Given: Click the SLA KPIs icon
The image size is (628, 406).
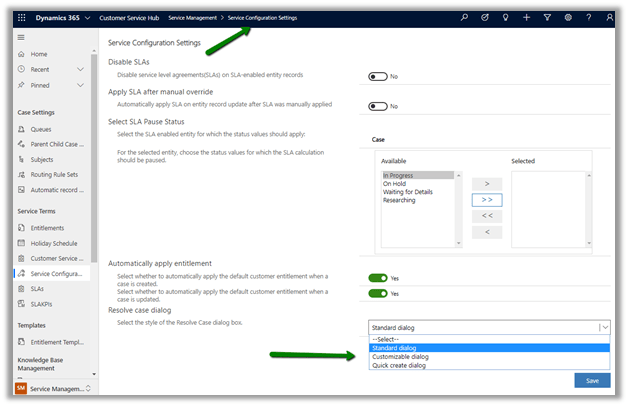Looking at the screenshot, I should pos(22,304).
